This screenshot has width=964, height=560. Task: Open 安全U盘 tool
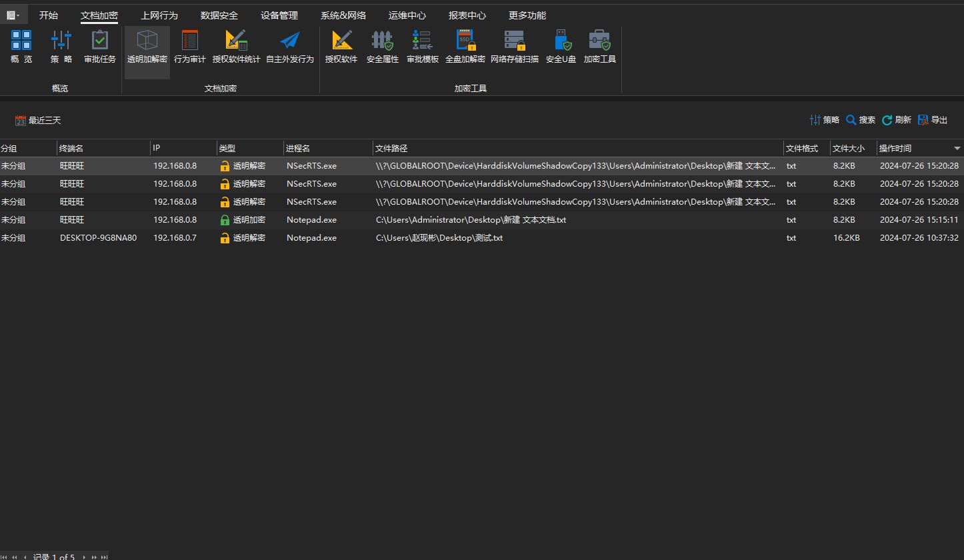[x=561, y=46]
